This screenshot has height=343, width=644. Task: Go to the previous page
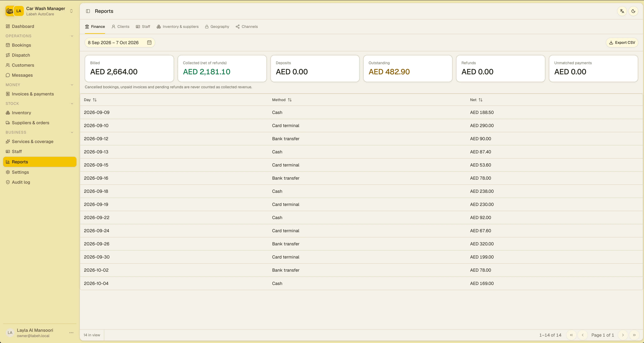click(x=582, y=335)
